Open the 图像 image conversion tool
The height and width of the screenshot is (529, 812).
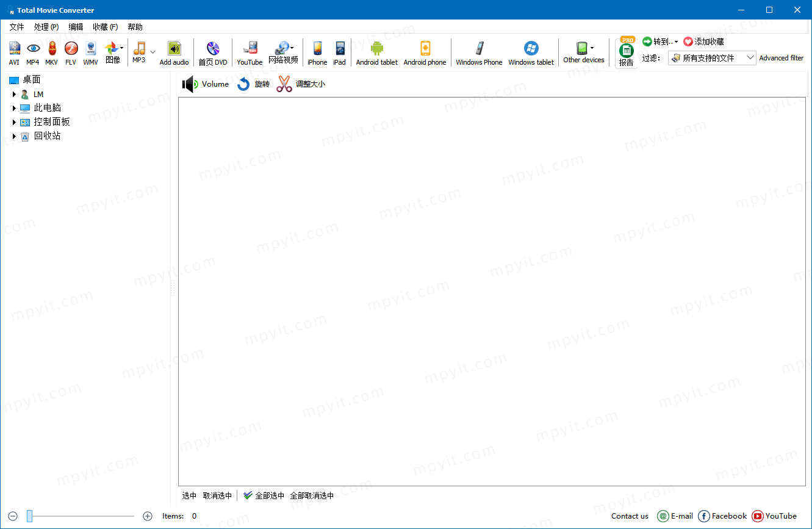pyautogui.click(x=113, y=53)
